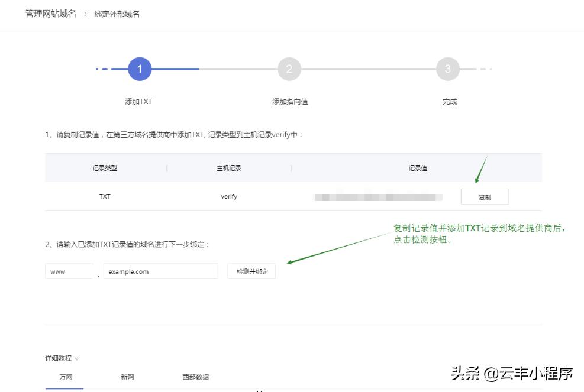Select step 1 circle labeled 添加TXT
This screenshot has height=392, width=584.
tap(140, 69)
